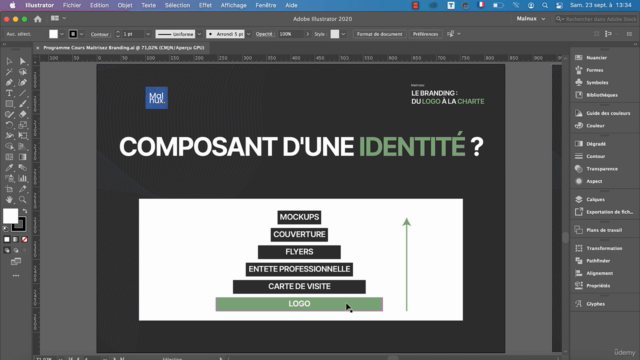This screenshot has width=640, height=360.
Task: Choose the Rectangle tool
Action: point(9,104)
